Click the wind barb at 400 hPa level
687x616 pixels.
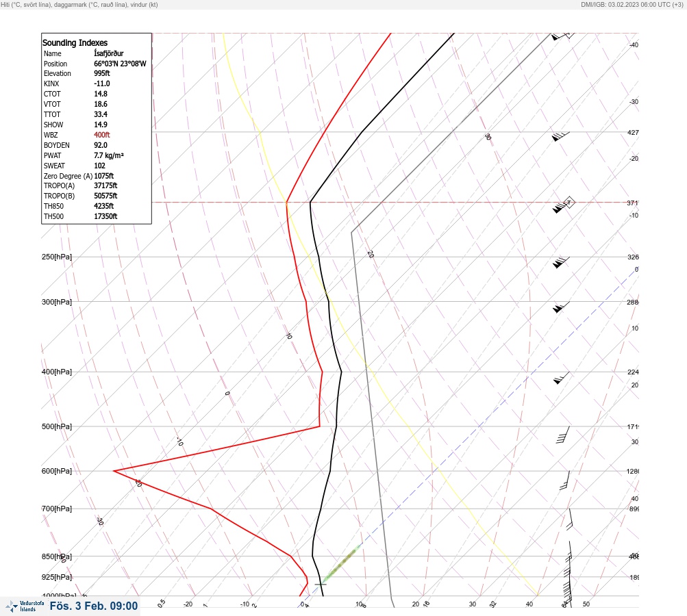[561, 378]
